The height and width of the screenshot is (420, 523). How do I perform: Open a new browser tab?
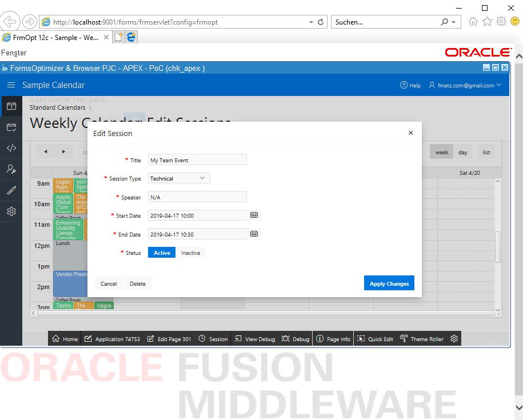pos(118,37)
